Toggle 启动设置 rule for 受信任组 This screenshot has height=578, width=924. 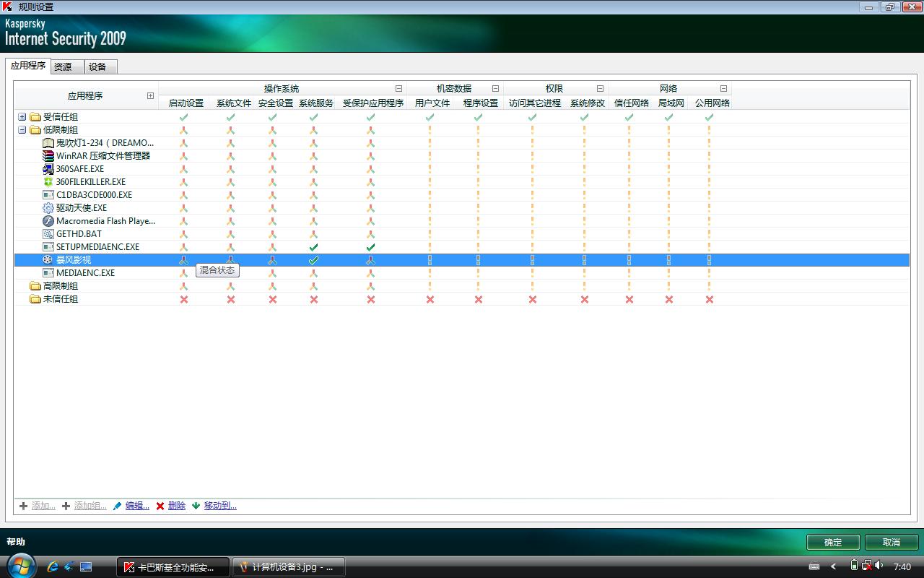click(184, 117)
